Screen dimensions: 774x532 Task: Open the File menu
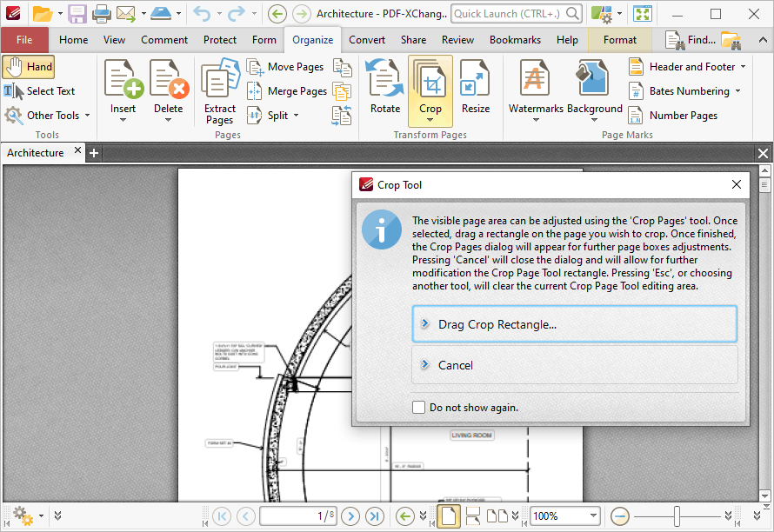coord(24,40)
